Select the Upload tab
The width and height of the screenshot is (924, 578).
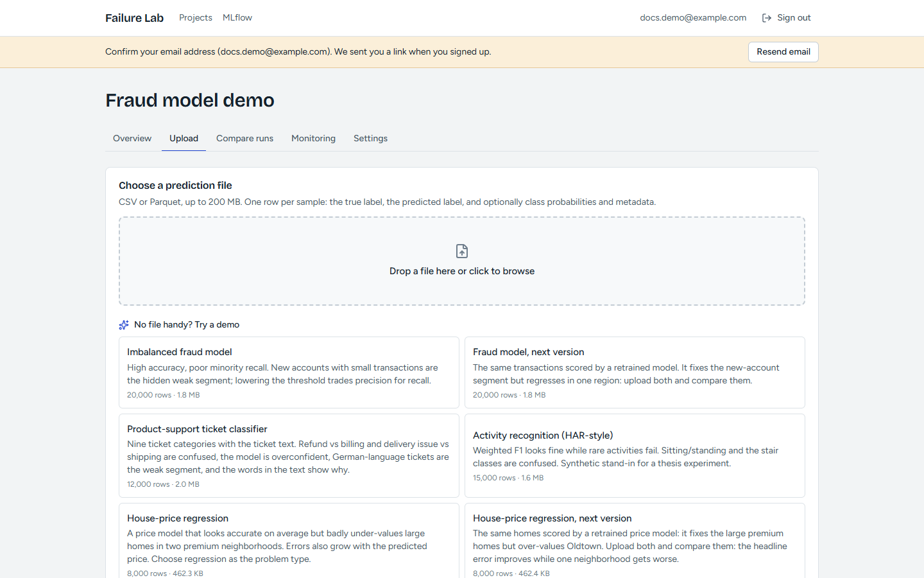click(184, 138)
